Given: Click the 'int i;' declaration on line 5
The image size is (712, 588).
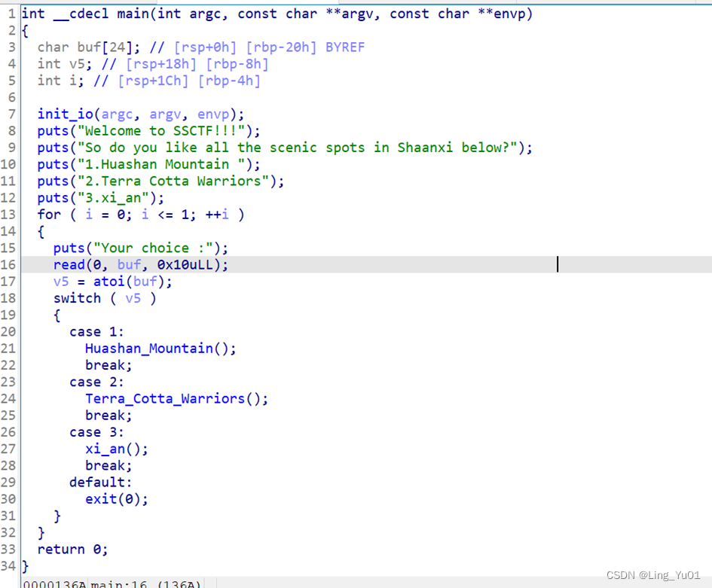Looking at the screenshot, I should point(60,81).
